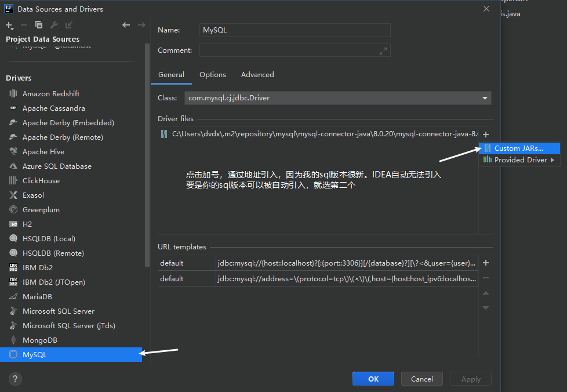Select Greenplum driver

pos(71,210)
